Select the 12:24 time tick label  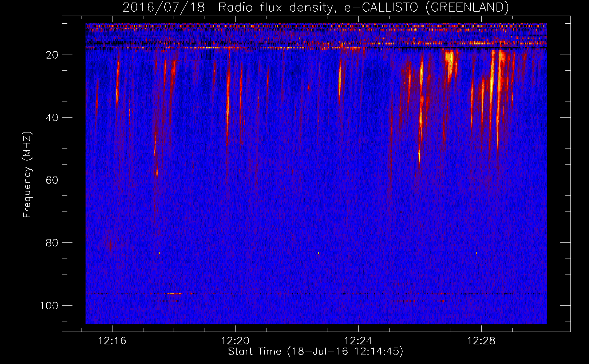coord(358,341)
